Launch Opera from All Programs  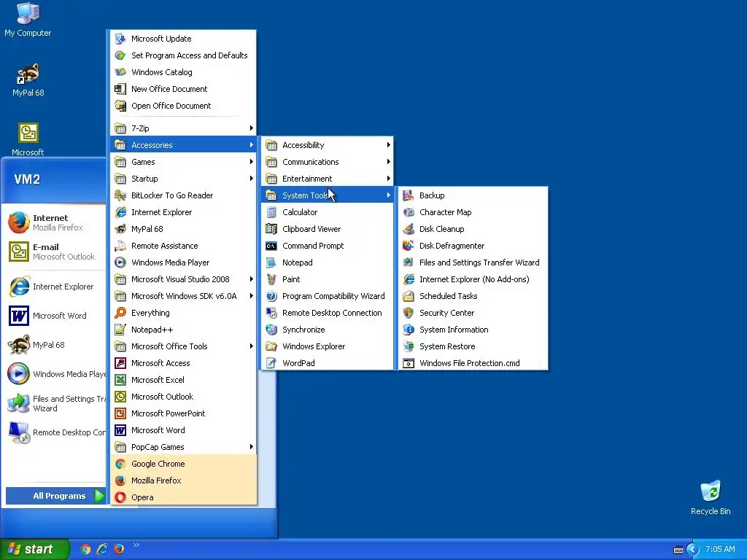pyautogui.click(x=183, y=497)
